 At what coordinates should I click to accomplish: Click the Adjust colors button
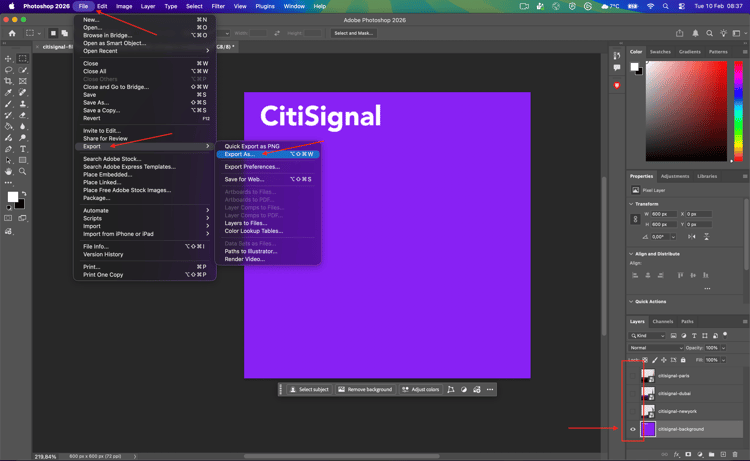click(420, 390)
